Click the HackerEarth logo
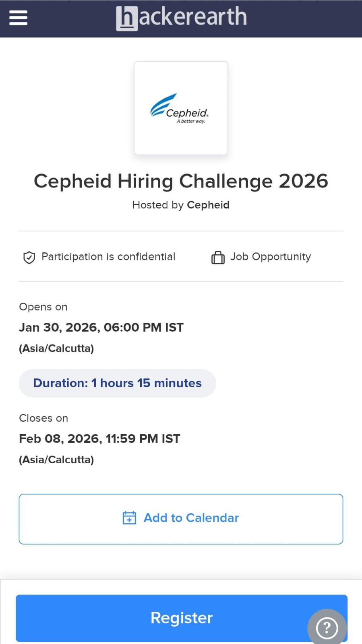362x644 pixels. [x=181, y=18]
